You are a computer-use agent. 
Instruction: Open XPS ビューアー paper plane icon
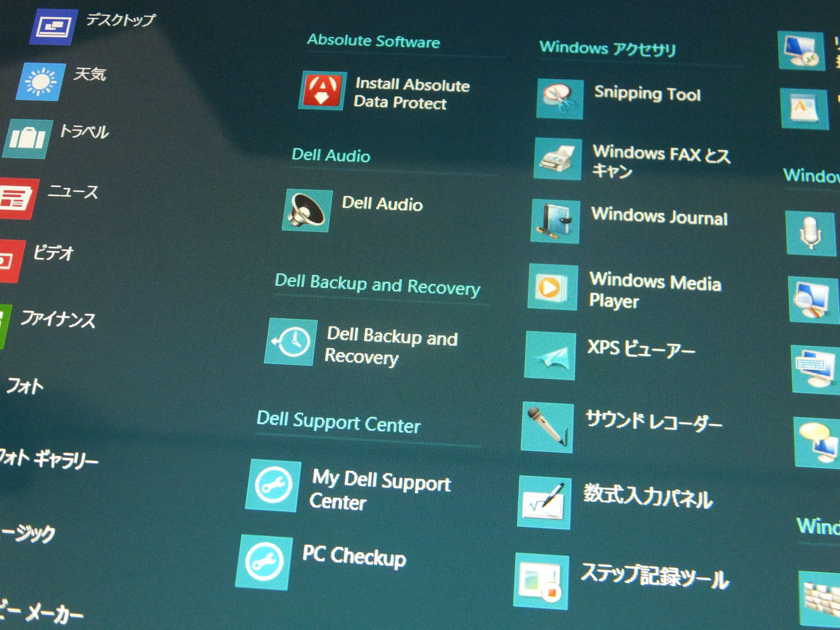tap(550, 356)
